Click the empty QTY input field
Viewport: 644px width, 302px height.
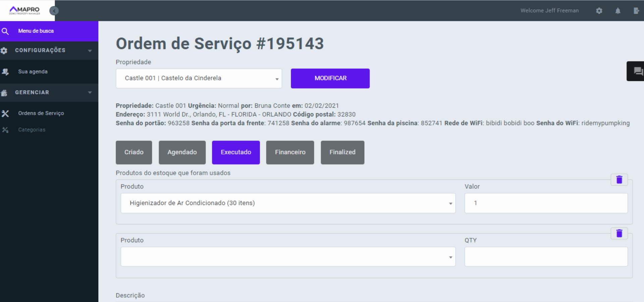[x=546, y=257]
